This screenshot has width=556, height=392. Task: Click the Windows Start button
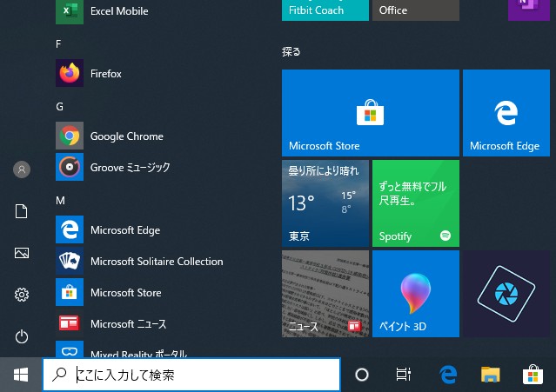pos(21,375)
